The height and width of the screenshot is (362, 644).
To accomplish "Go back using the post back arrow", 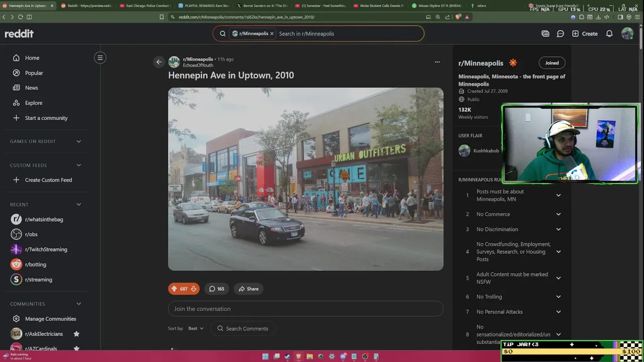I will (159, 62).
